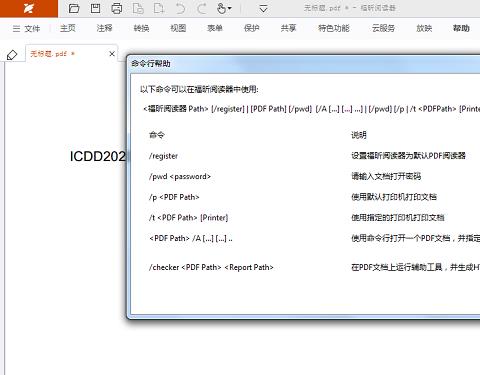This screenshot has width=480, height=375.
Task: Click the 设置福昕阅读器为默认PDF阅读器 description
Action: click(x=408, y=156)
